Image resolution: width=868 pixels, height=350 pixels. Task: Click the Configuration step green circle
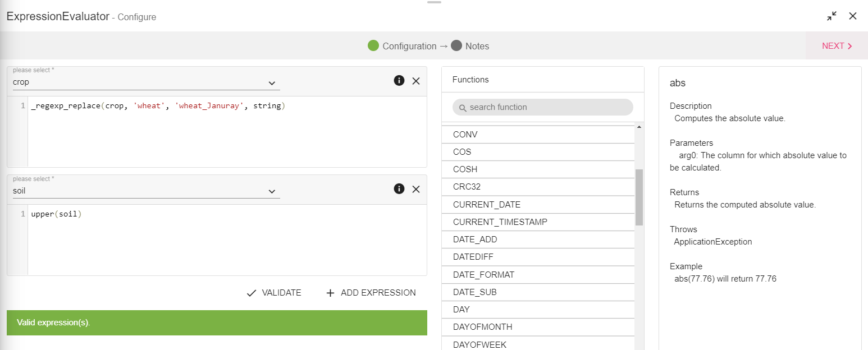click(x=373, y=46)
